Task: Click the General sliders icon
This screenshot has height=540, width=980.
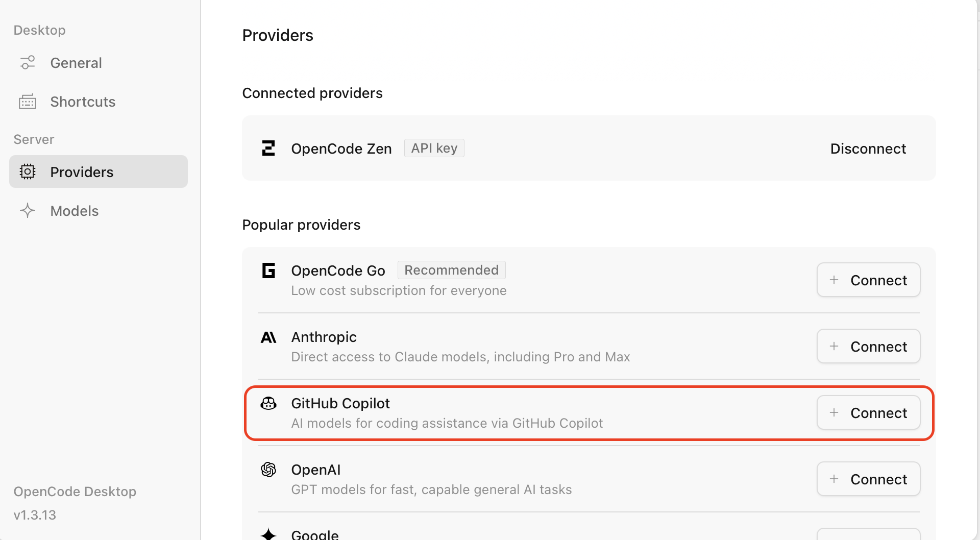Action: [x=28, y=63]
